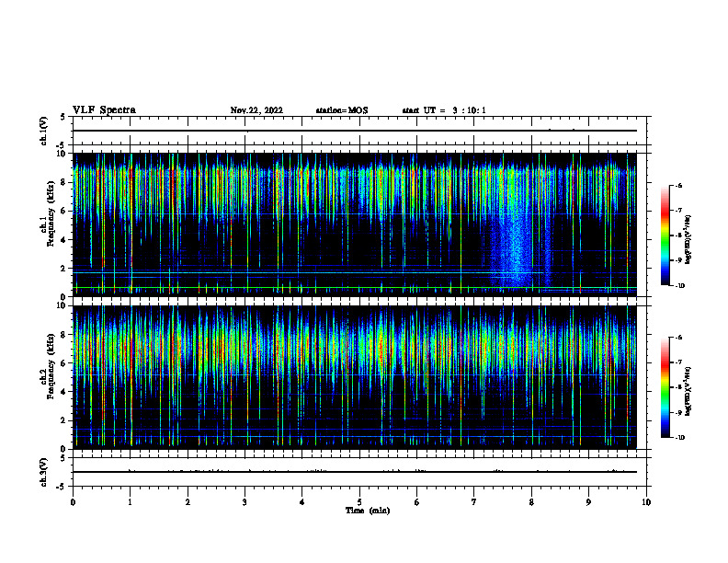Click time-axis tick label "10" at right end
728x563 pixels.
(x=646, y=502)
